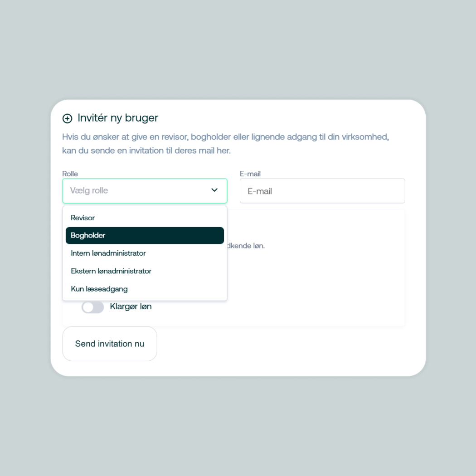Screen dimensions: 476x476
Task: Toggle the Klargør løn switch
Action: [92, 307]
